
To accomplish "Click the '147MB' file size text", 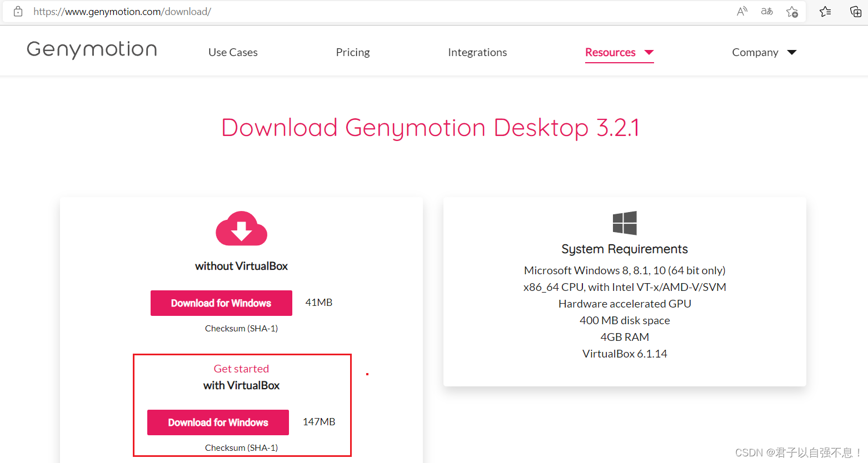I will 319,422.
